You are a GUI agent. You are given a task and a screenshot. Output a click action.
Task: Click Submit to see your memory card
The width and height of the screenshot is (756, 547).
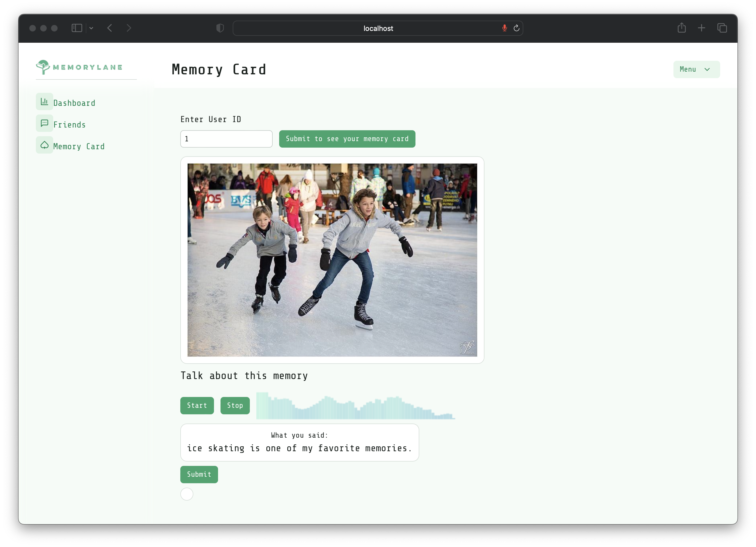(347, 139)
